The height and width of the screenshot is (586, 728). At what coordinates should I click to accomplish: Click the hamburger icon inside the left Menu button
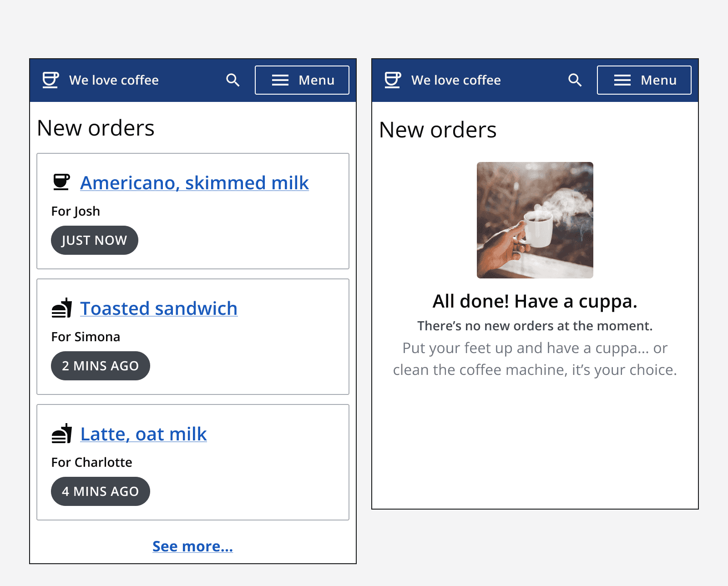280,80
